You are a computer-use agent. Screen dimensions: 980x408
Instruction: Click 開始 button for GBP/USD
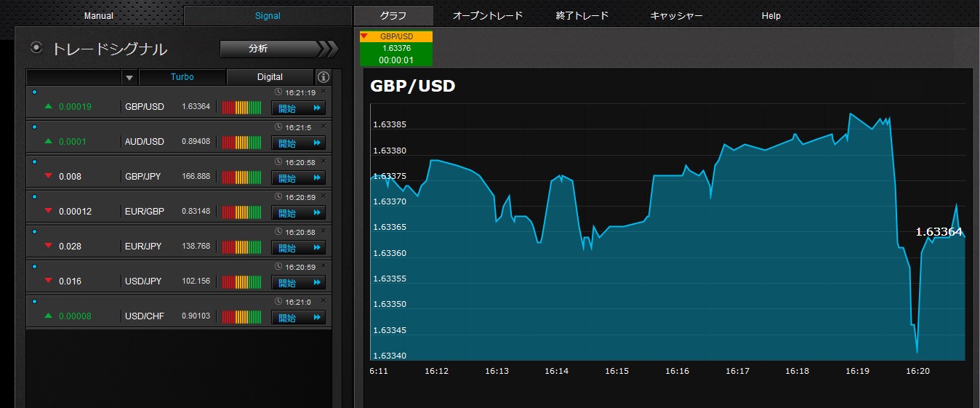coord(298,108)
